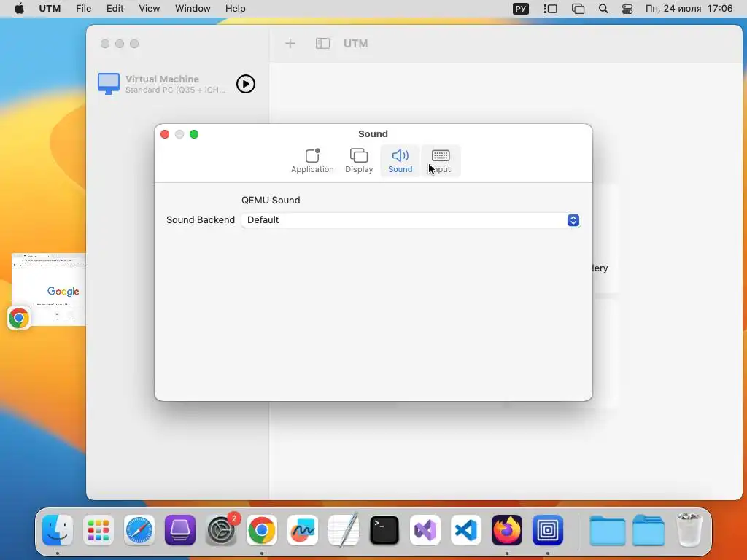Open TextEdit from the Dock
Screen dimensions: 747x560
tap(344, 530)
